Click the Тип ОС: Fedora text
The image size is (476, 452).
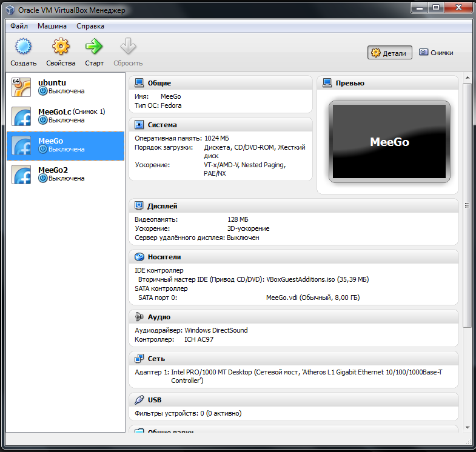[158, 105]
